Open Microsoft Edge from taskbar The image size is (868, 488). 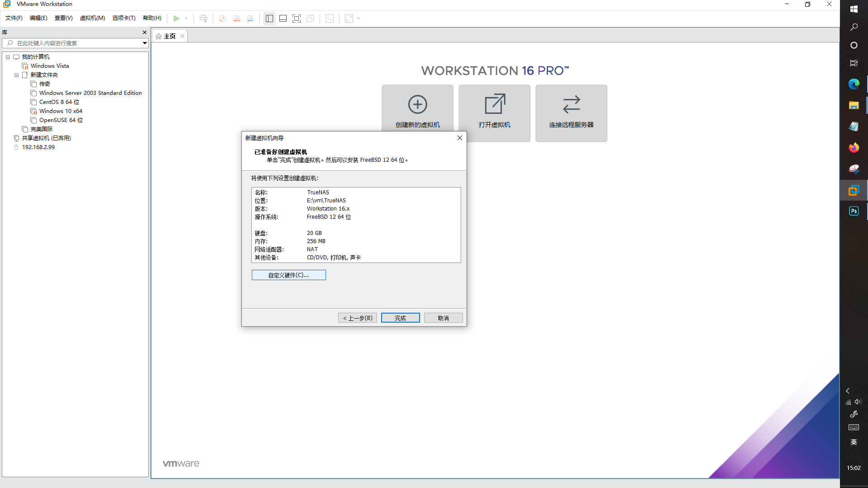[x=854, y=84]
